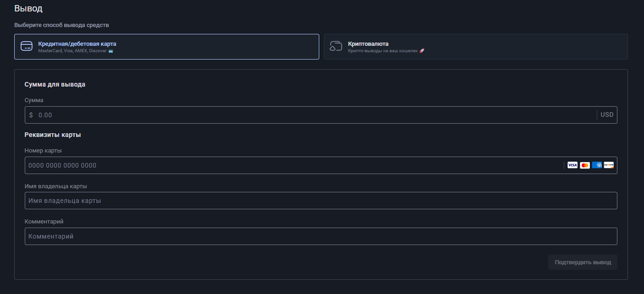
Task: Click the Реквизиты карты section heading
Action: pos(53,135)
